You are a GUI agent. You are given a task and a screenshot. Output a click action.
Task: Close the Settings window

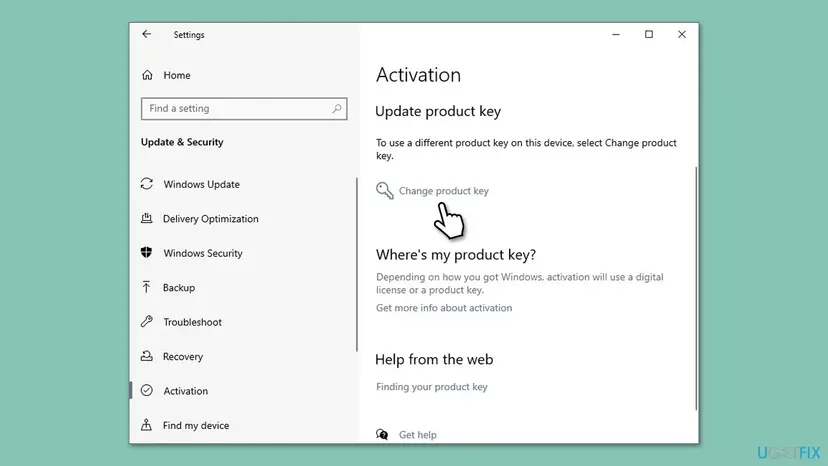point(682,34)
